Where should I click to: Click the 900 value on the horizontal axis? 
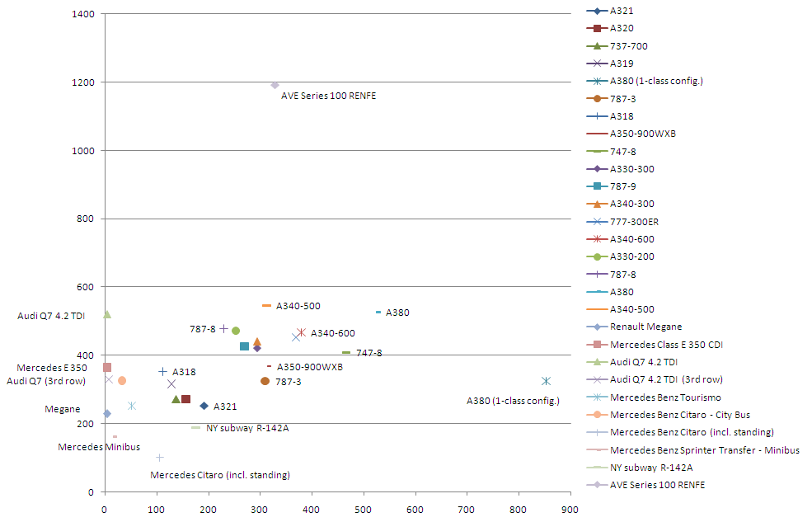(570, 509)
